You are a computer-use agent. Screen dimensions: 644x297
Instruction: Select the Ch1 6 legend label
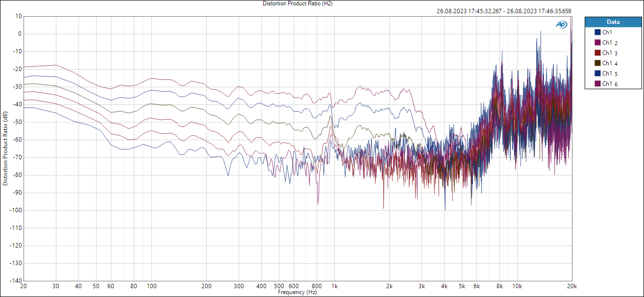610,84
